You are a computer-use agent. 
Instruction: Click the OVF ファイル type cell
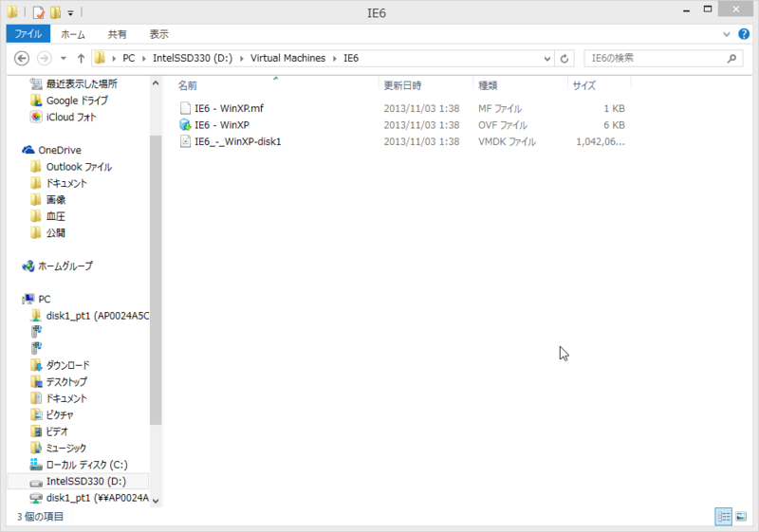(x=503, y=125)
